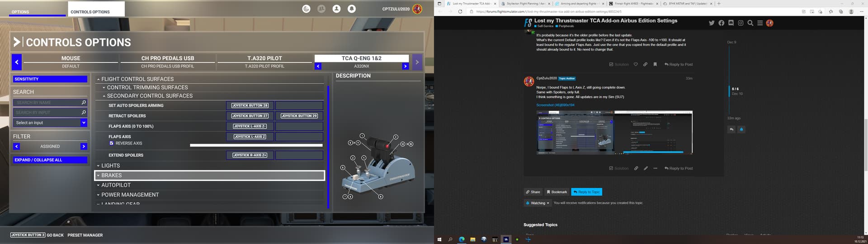Open Windows Start menu

439,239
